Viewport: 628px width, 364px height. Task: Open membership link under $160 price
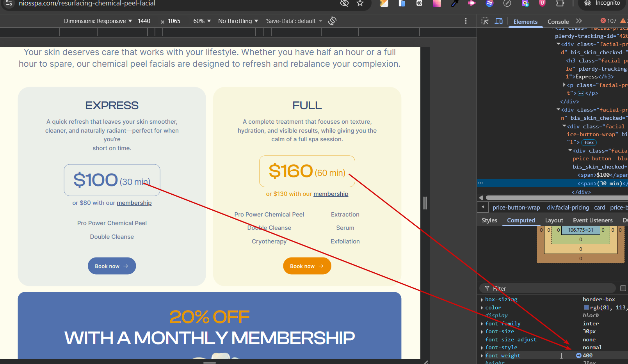coord(331,194)
